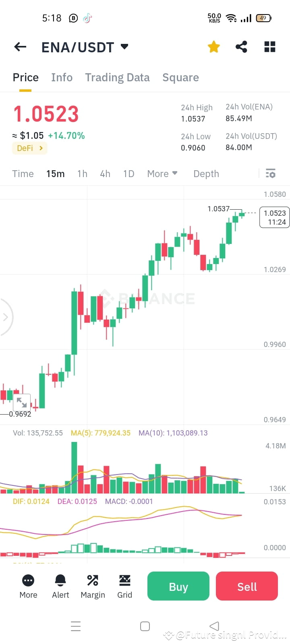This screenshot has width=290, height=644.
Task: Select the 1h candle interval
Action: point(82,173)
